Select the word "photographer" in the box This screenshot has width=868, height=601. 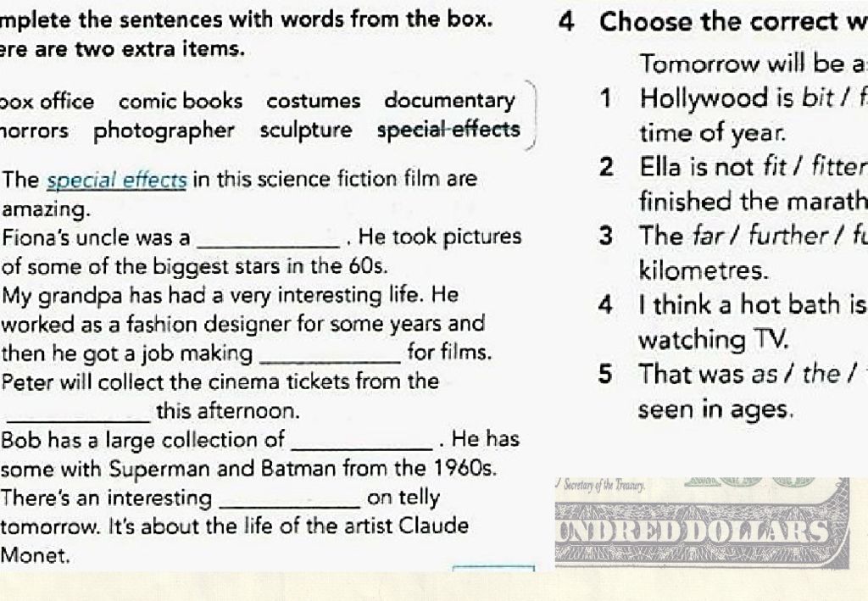(x=164, y=131)
